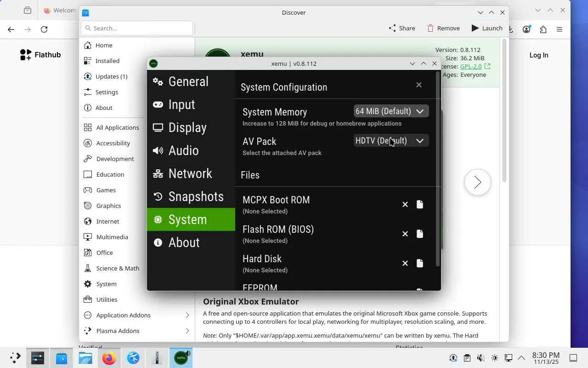Select the Graphics category in Discover
This screenshot has height=368, width=588.
pyautogui.click(x=137, y=206)
